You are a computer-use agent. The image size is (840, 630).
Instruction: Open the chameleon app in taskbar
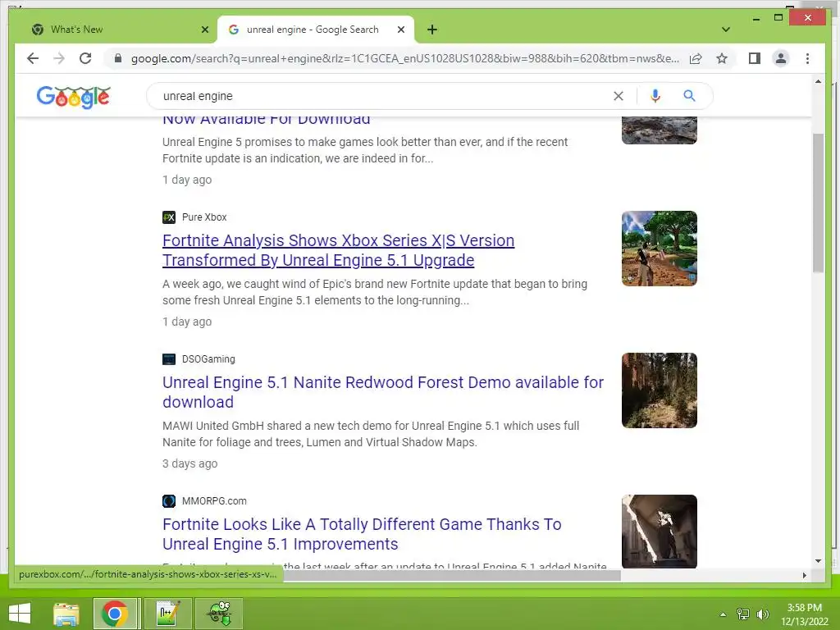pyautogui.click(x=219, y=614)
